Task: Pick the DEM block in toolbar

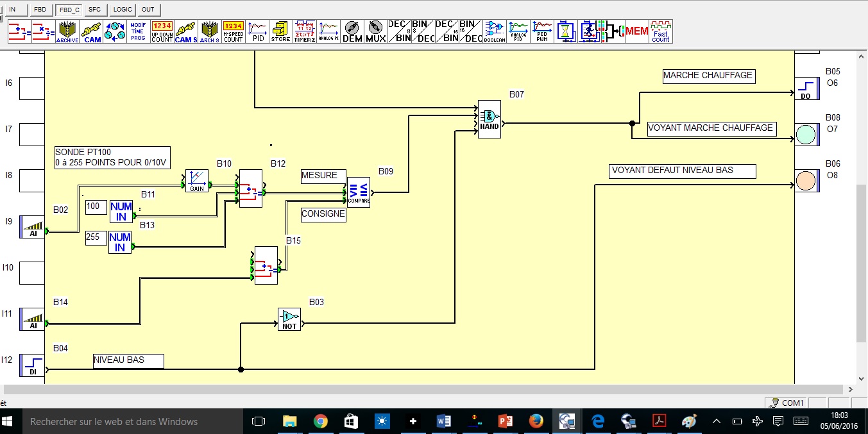Action: point(352,31)
